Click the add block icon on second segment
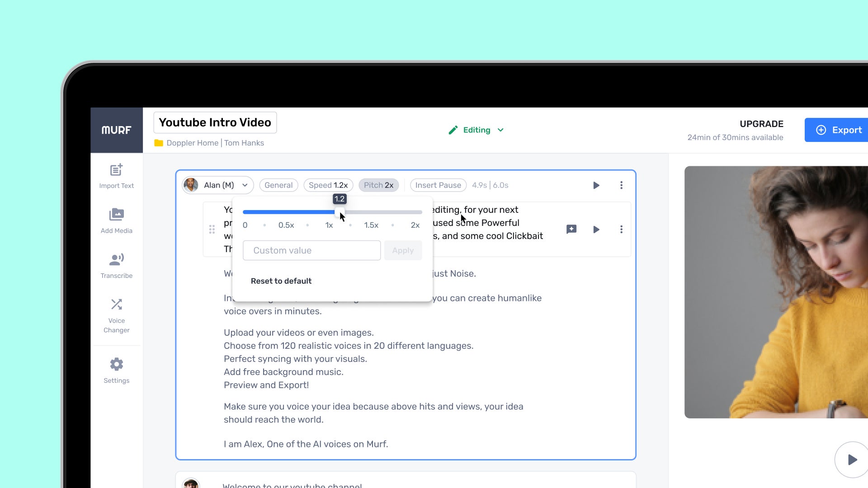868x488 pixels. (571, 229)
